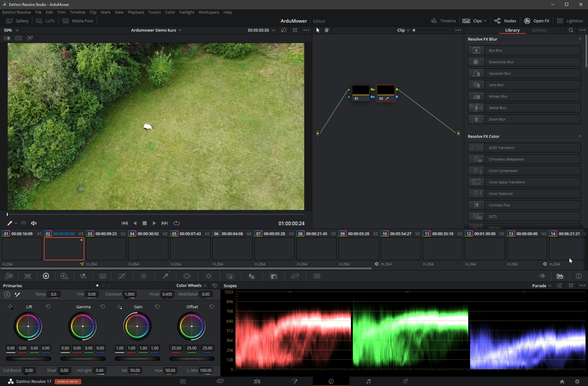Open the Power Window palette
This screenshot has height=386, width=588.
coord(187,276)
